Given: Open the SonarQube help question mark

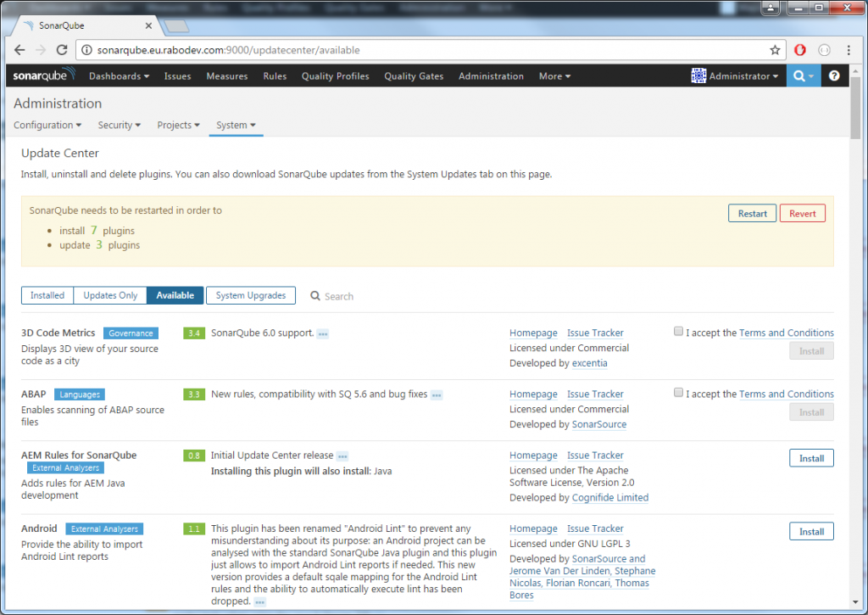Looking at the screenshot, I should pyautogui.click(x=834, y=75).
